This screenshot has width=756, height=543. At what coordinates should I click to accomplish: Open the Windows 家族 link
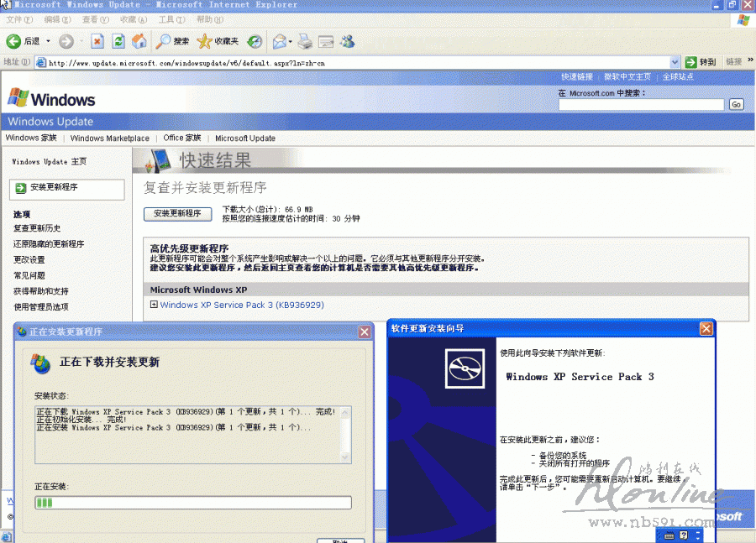click(x=31, y=138)
